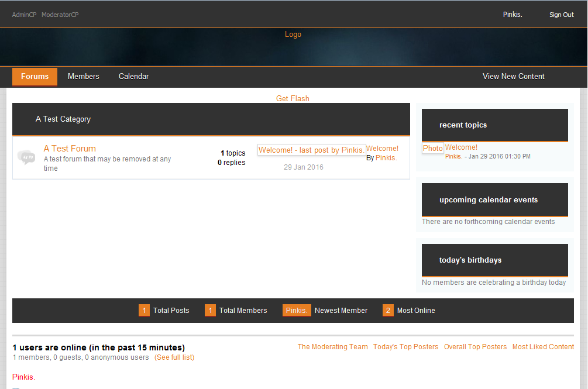Click 'Welcome! - last post by Pinkis.' link
Screen dimensions: 588x389
[x=311, y=150]
